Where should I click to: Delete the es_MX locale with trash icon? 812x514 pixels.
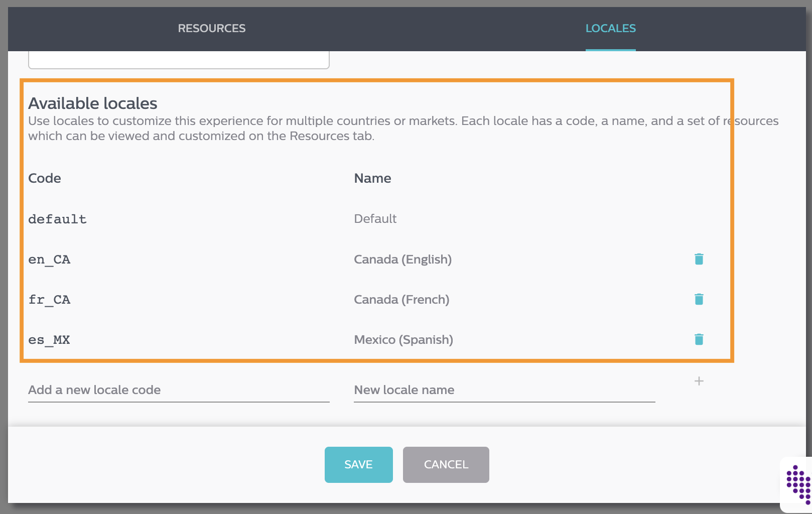tap(699, 339)
